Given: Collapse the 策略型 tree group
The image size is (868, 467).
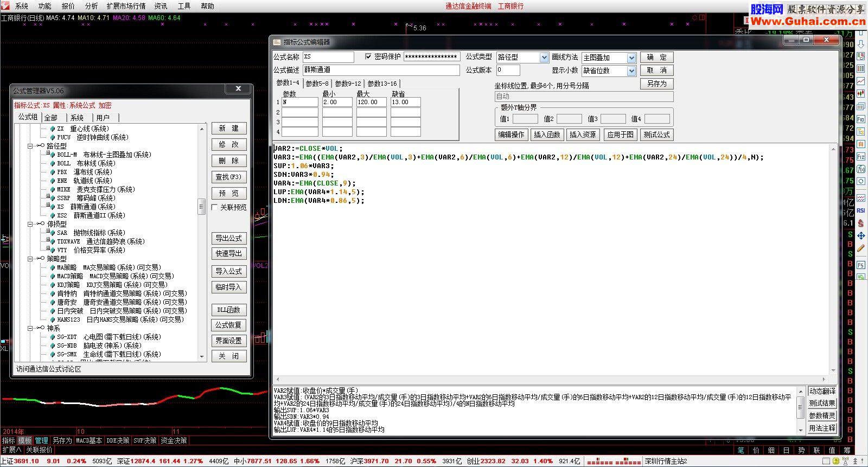Looking at the screenshot, I should [x=30, y=259].
